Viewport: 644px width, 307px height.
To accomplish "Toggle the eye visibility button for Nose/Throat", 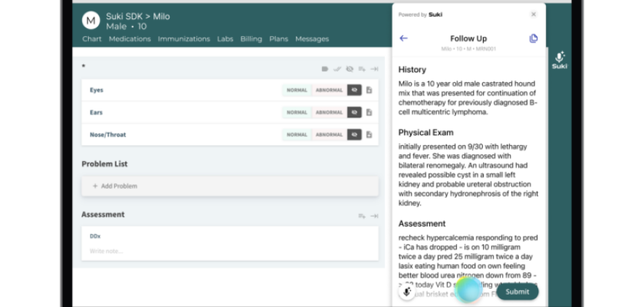I will (353, 134).
